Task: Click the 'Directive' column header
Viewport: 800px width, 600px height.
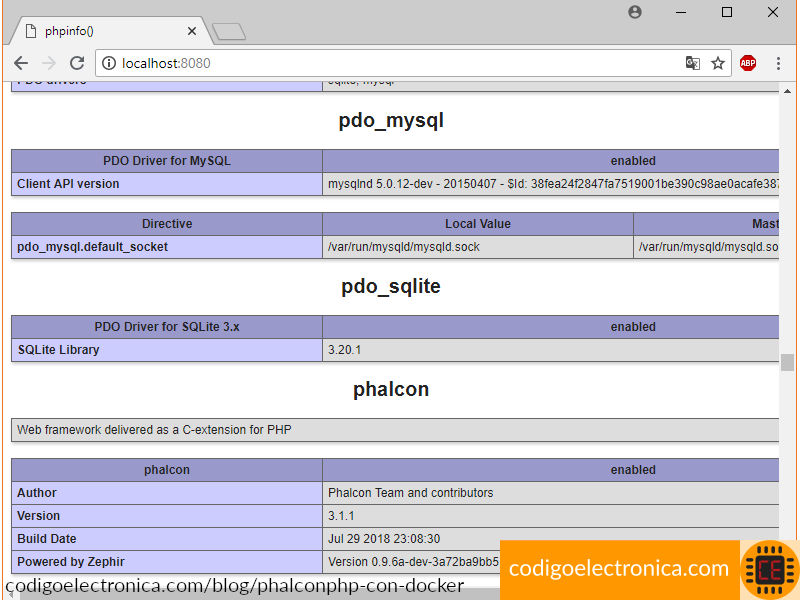Action: [x=167, y=223]
